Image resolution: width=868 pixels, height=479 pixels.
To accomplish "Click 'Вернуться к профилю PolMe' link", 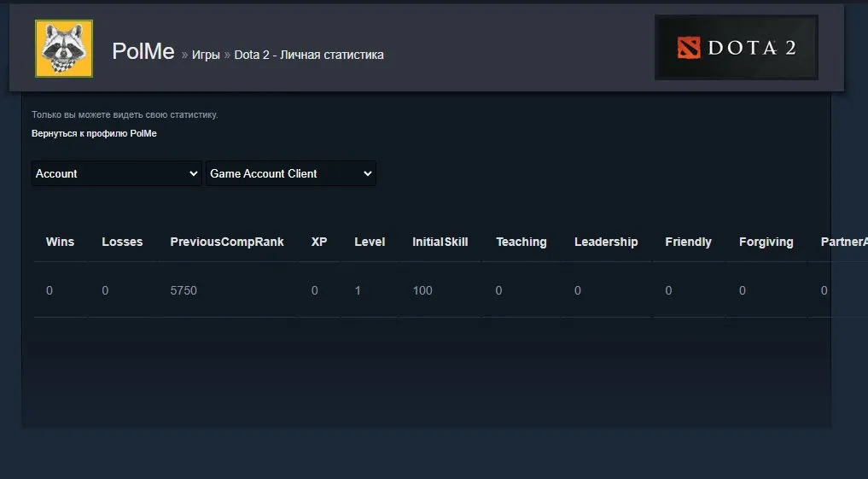I will [94, 133].
